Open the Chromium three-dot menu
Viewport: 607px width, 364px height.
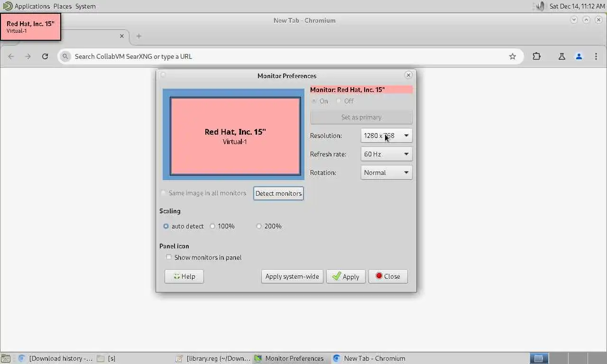point(596,56)
